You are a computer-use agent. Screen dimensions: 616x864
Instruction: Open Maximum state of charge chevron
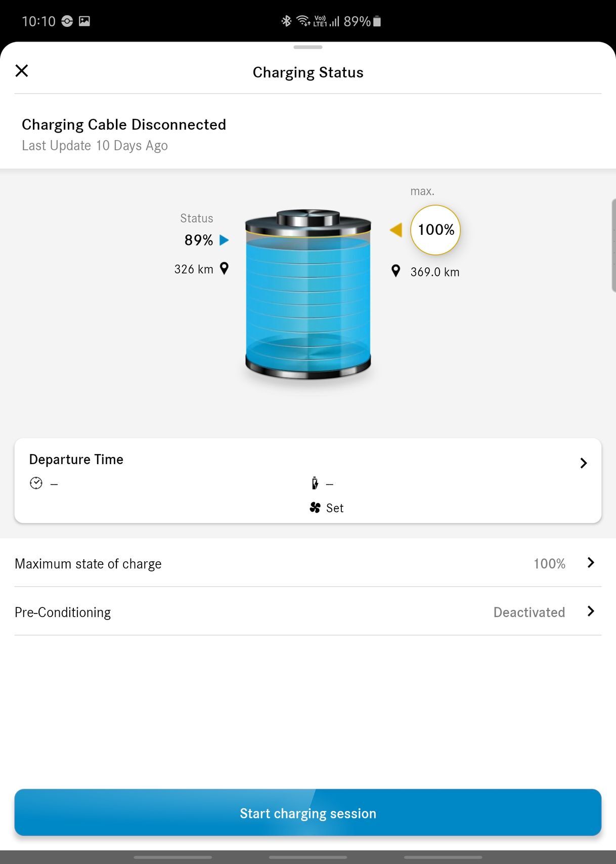pyautogui.click(x=590, y=563)
